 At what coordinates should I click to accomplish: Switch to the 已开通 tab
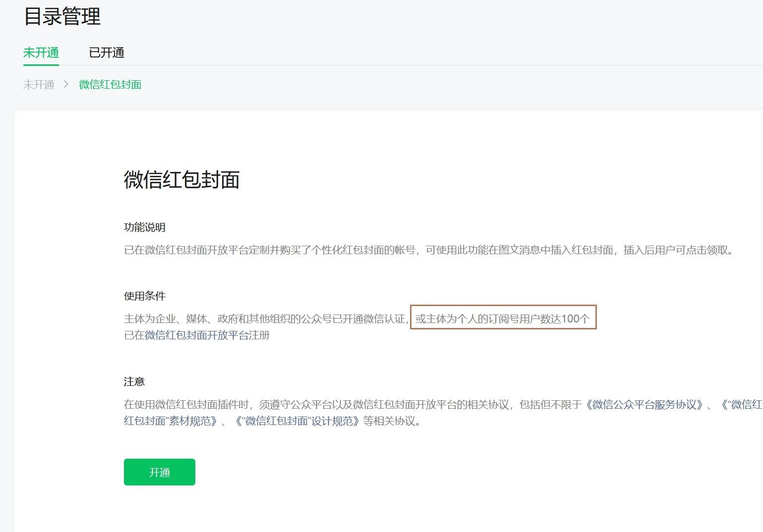pos(107,53)
